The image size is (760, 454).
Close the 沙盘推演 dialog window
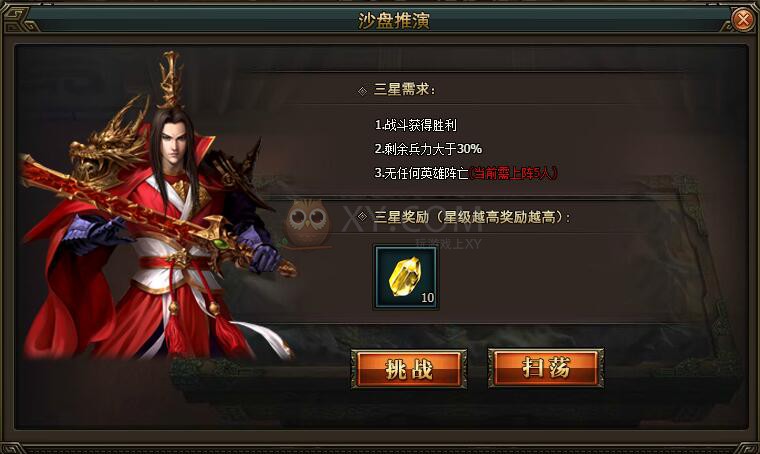pyautogui.click(x=742, y=20)
